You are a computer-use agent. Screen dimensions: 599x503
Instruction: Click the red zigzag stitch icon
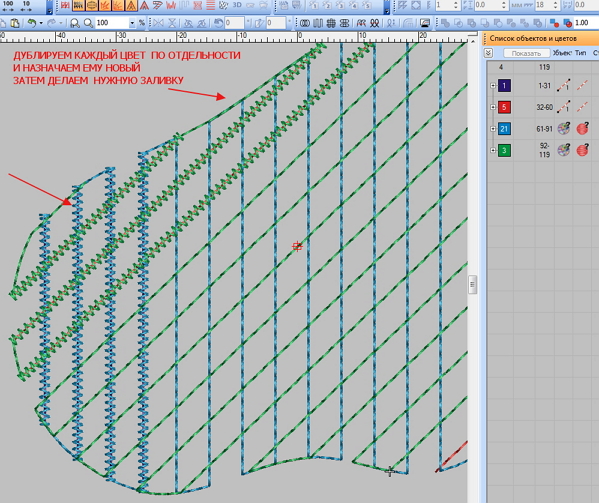171,5
